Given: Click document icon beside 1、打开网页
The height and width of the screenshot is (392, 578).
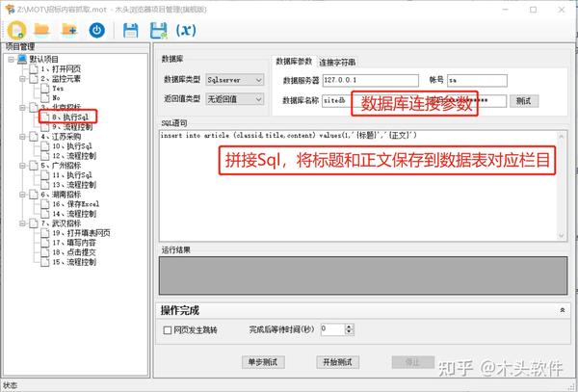Looking at the screenshot, I should (x=34, y=69).
